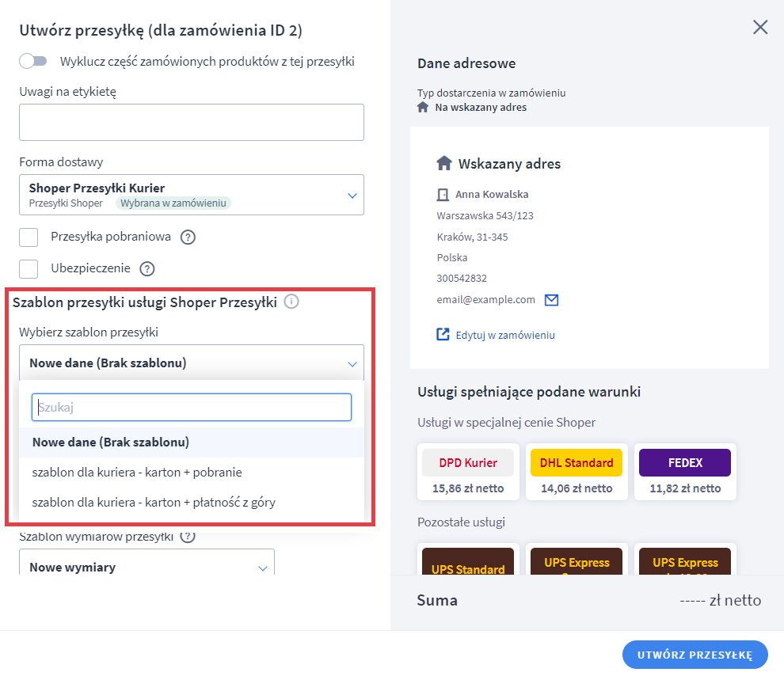Image resolution: width=784 pixels, height=676 pixels.
Task: Select the DHL Standard service tile
Action: tap(577, 472)
